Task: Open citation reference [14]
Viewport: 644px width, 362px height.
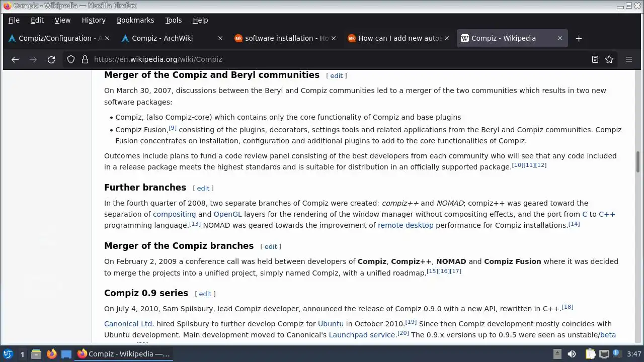Action: 574,224
